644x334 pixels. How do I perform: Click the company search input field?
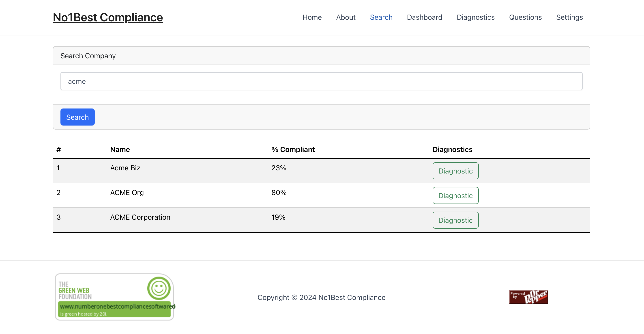pos(321,81)
